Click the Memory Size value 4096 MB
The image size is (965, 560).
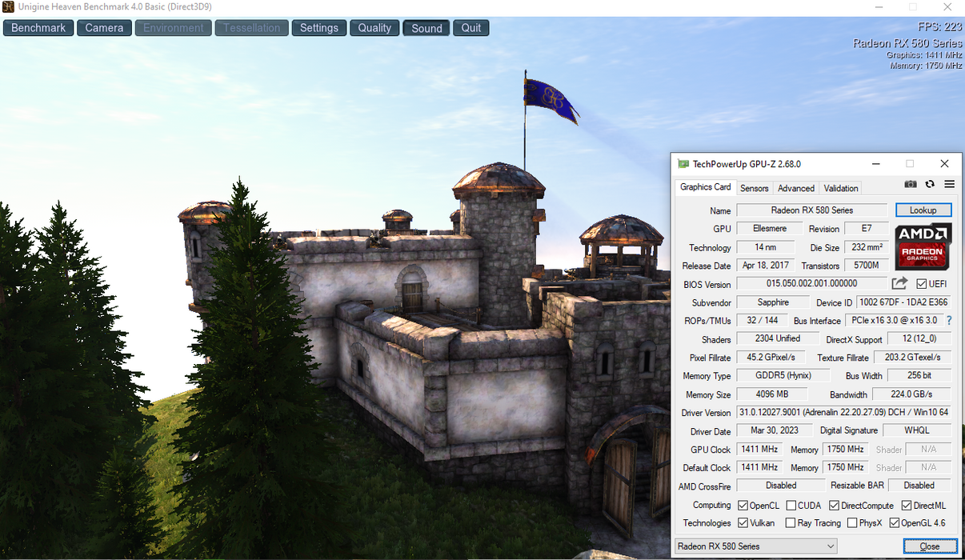coord(772,394)
